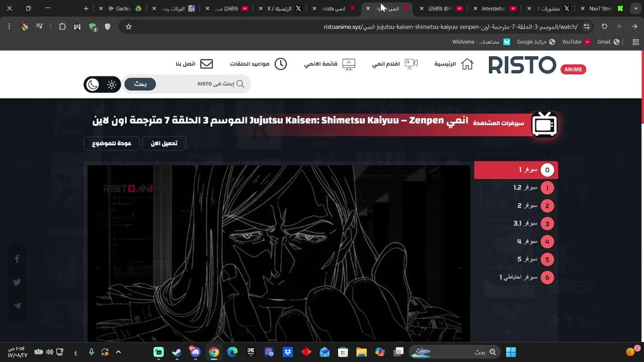Open Epic Games launcher from taskbar
Image resolution: width=644 pixels, height=362 pixels.
[x=251, y=352]
